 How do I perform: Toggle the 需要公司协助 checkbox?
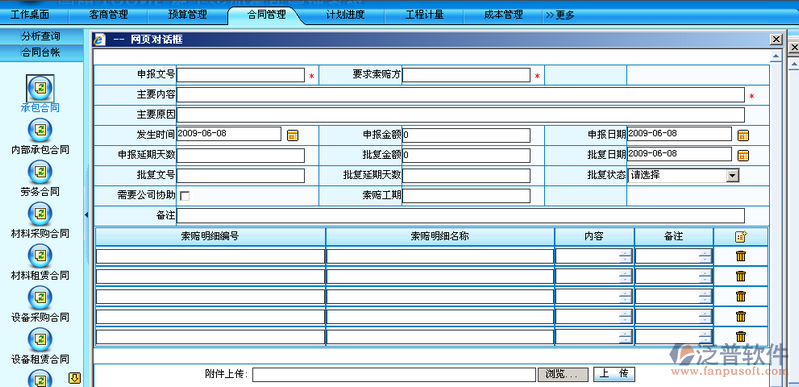pyautogui.click(x=185, y=196)
